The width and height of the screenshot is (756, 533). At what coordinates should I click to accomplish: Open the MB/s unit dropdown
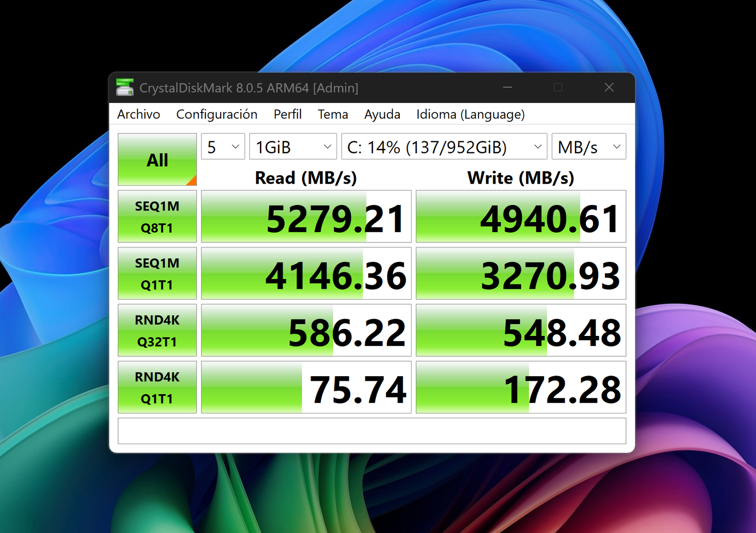pyautogui.click(x=589, y=146)
